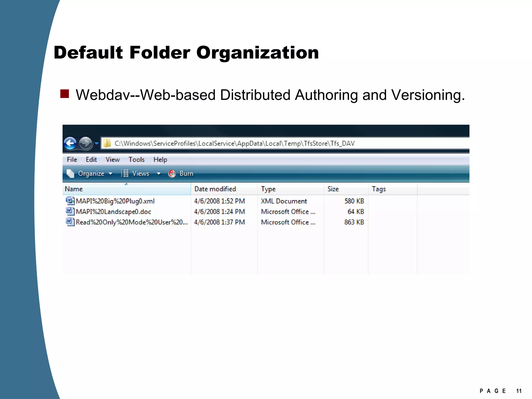Click the Views grid icon

125,173
